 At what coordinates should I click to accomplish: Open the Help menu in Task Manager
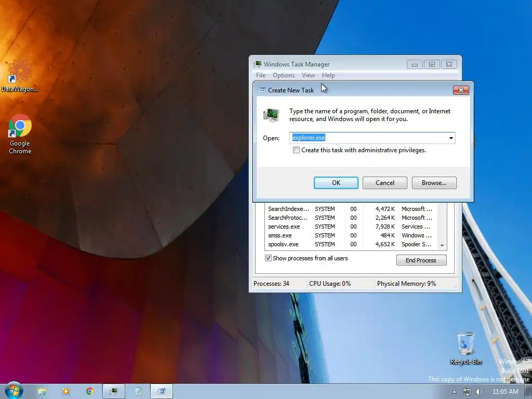(328, 75)
